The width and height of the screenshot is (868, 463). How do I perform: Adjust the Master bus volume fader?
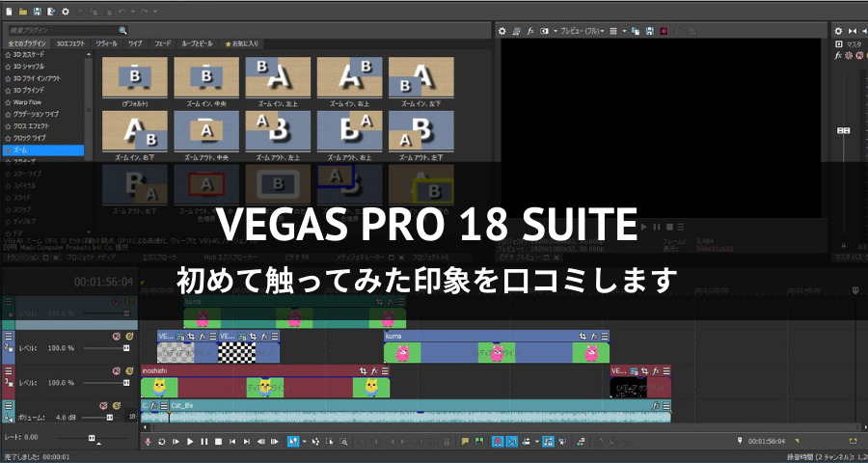pyautogui.click(x=844, y=131)
